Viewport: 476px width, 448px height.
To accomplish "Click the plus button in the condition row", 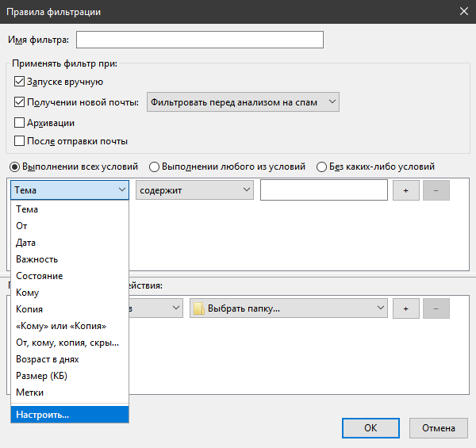I will point(405,190).
